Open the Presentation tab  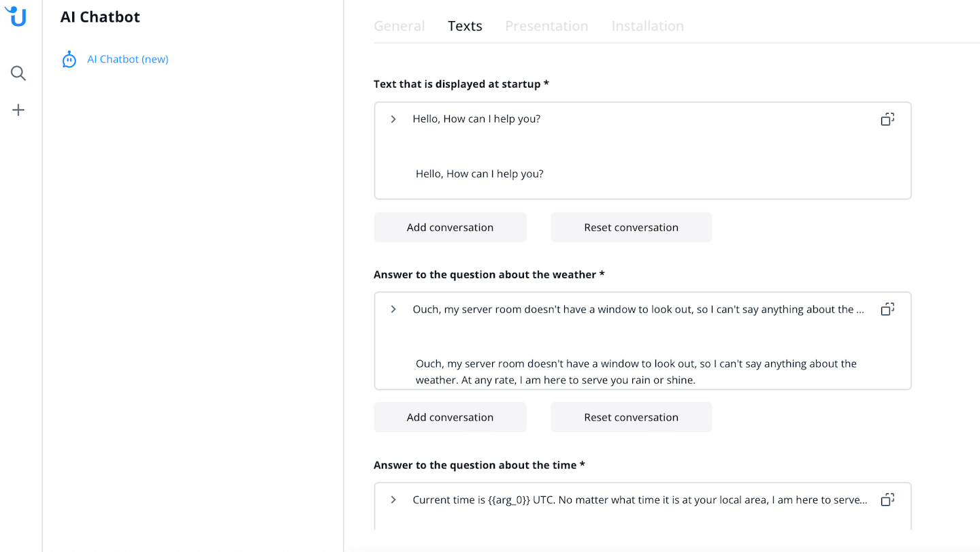point(546,26)
